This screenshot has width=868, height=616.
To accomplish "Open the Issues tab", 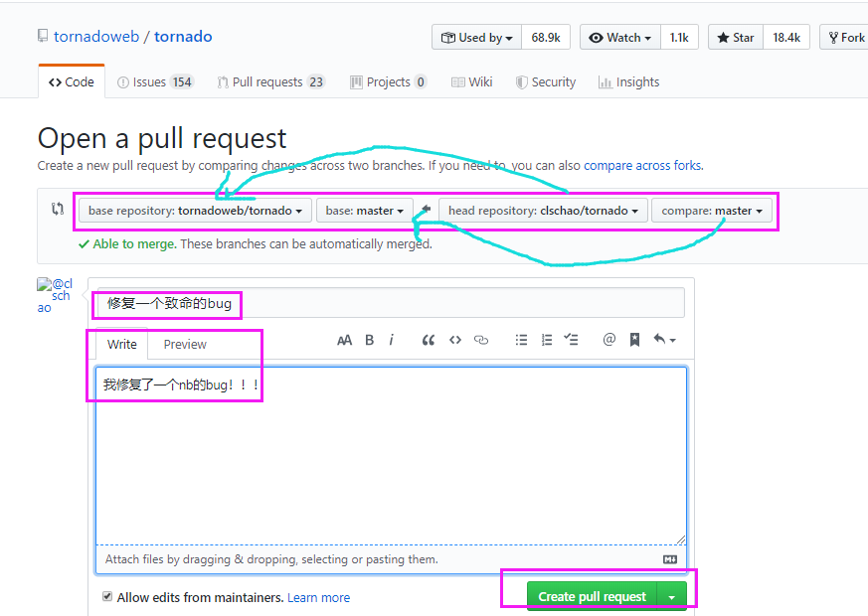I will [155, 81].
